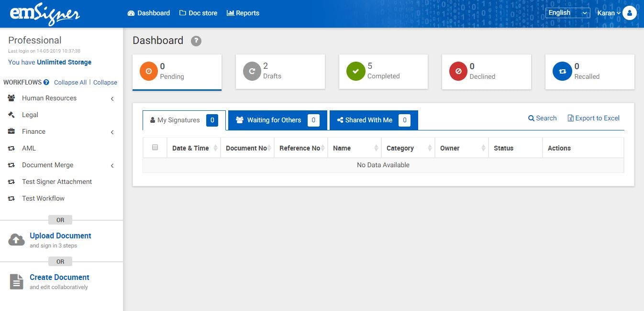
Task: Click the Completed checkmark icon
Action: [x=355, y=71]
